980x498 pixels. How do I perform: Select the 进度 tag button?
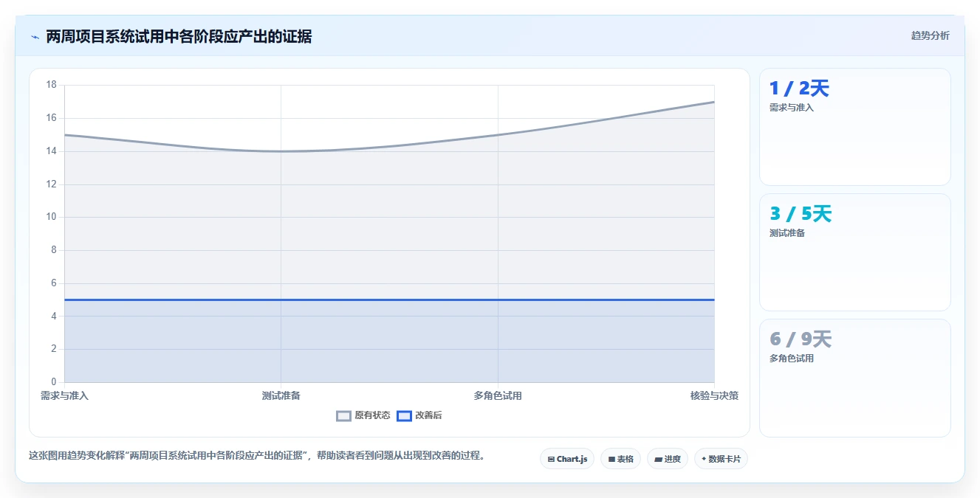668,459
